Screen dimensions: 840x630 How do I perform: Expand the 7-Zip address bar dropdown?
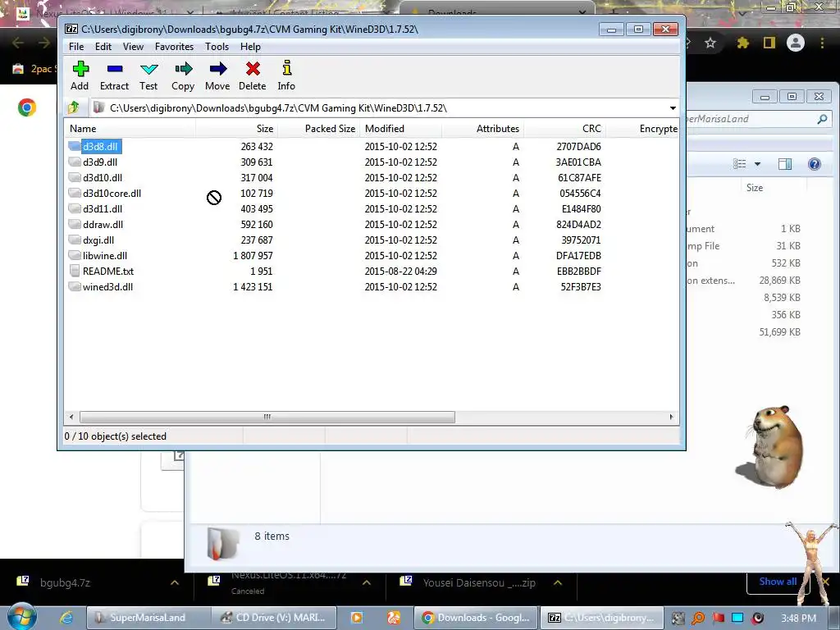click(673, 108)
